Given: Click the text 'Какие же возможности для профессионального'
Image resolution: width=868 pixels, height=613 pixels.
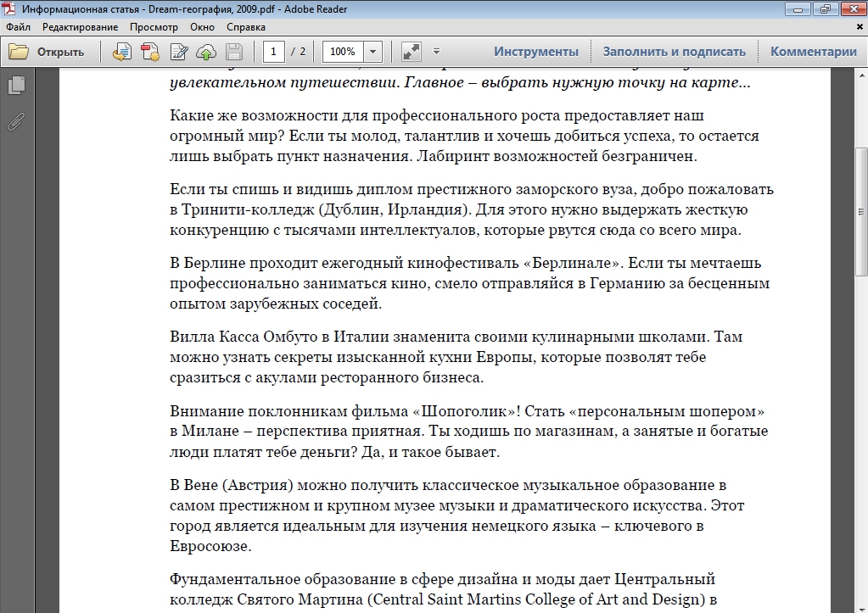Looking at the screenshot, I should click(344, 115).
